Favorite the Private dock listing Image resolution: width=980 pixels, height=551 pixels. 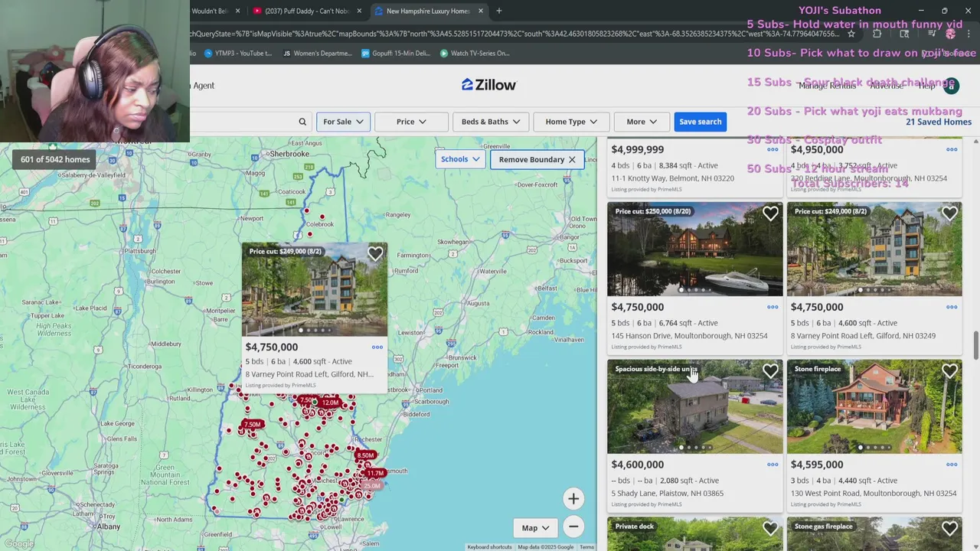point(770,528)
